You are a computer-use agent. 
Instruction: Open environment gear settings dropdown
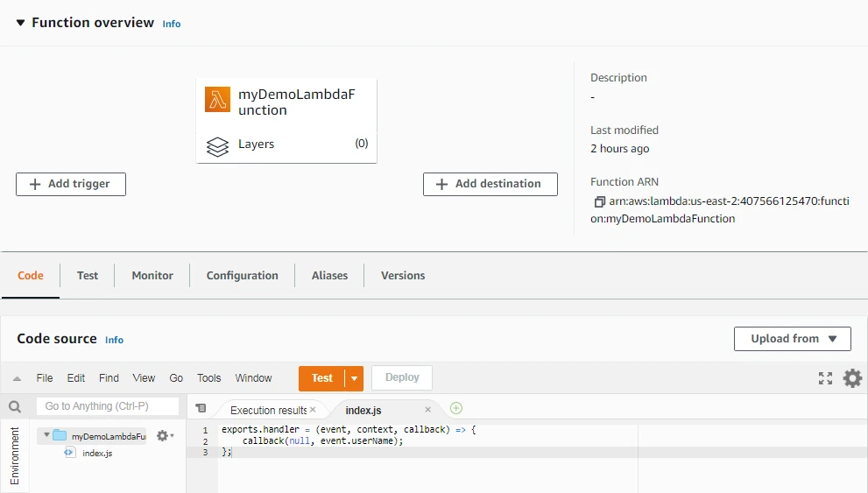click(x=165, y=435)
